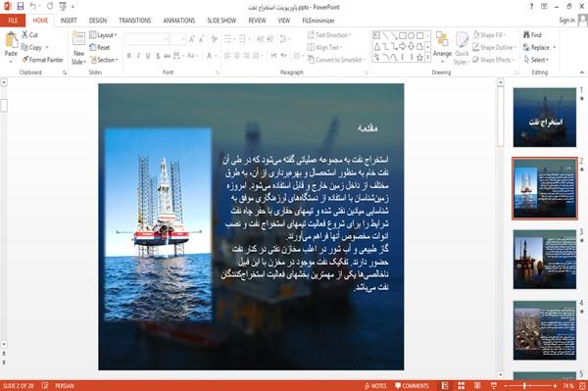Select the Format Painter tool
This screenshot has width=588, height=391.
tap(42, 60)
